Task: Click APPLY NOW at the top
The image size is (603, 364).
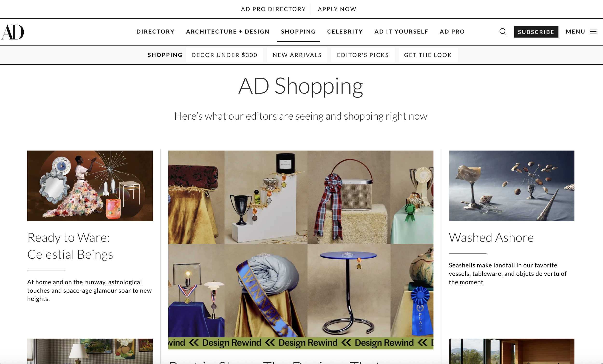Action: click(x=337, y=9)
